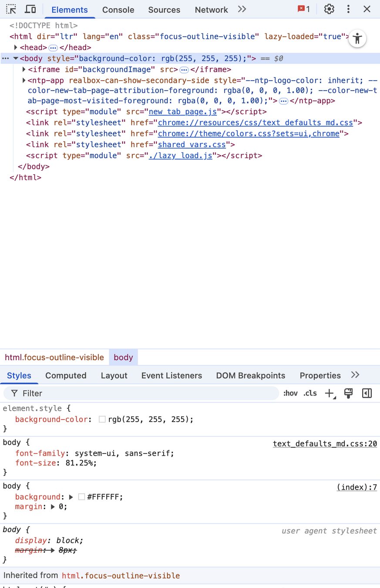
Task: Click the error count badge showing 1
Action: 304,9
